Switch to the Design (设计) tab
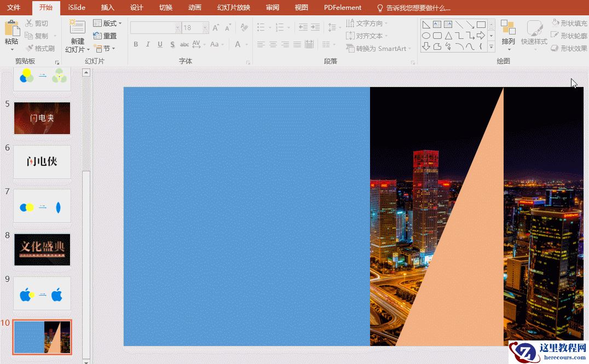This screenshot has height=364, width=589. tap(137, 8)
